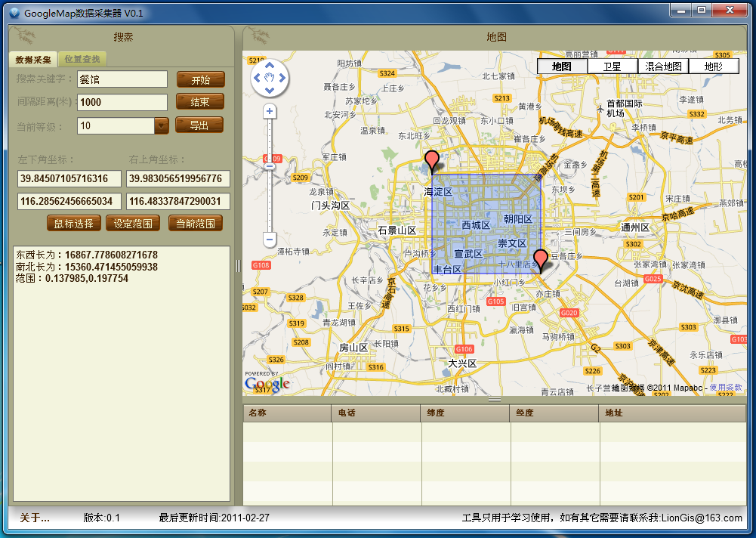This screenshot has width=756, height=538.
Task: Click the 房山区 map label
Action: [x=353, y=348]
